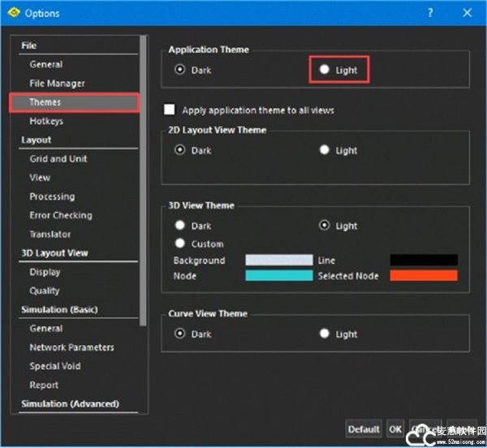
Task: Change the black Line color swatch
Action: (423, 261)
